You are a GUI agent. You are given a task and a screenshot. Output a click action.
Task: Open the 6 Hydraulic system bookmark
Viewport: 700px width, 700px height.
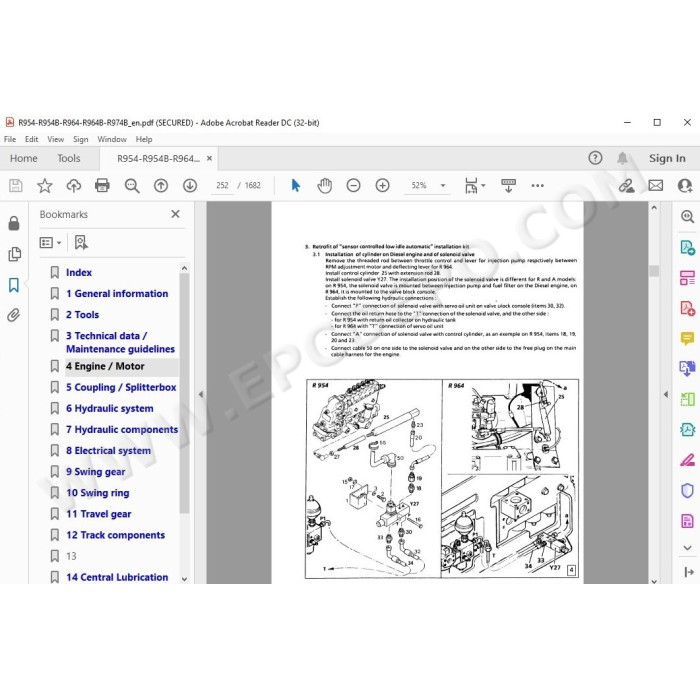pos(109,408)
